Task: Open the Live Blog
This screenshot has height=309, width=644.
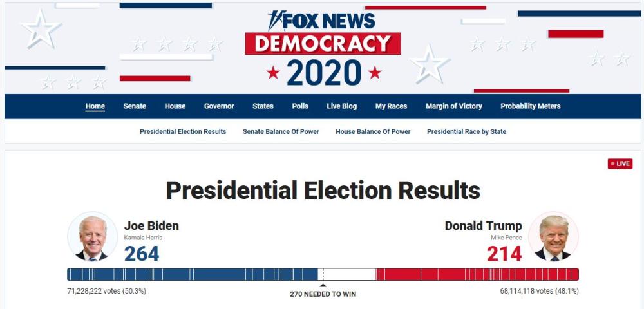Action: click(x=341, y=106)
